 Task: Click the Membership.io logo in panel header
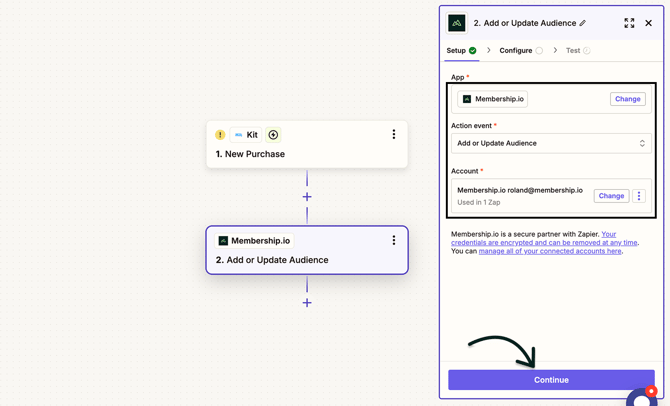point(456,23)
